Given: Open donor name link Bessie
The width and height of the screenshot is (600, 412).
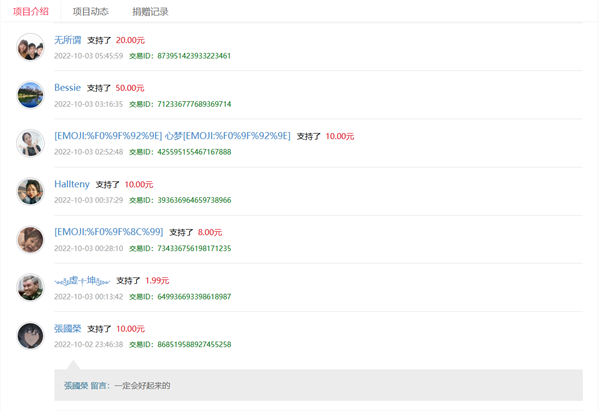Looking at the screenshot, I should coord(67,88).
